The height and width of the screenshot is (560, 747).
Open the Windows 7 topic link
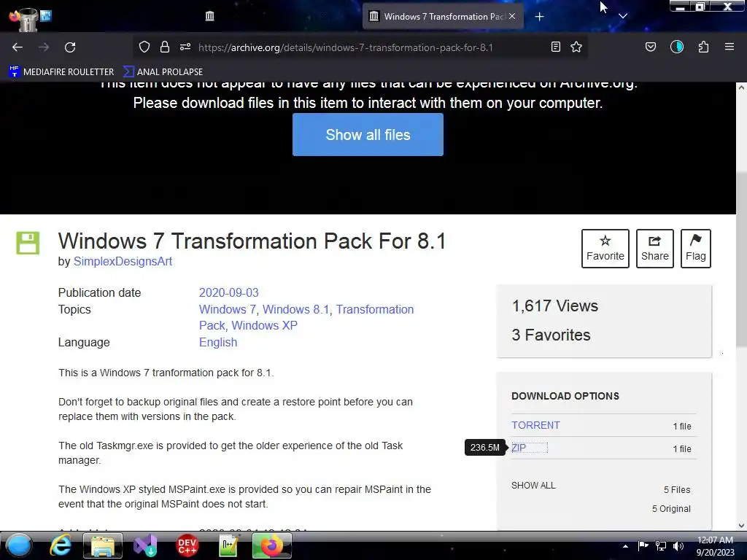click(228, 309)
